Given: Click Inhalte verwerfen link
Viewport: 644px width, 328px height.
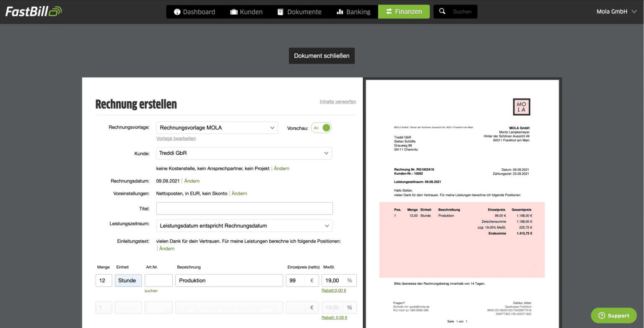Looking at the screenshot, I should tap(338, 102).
